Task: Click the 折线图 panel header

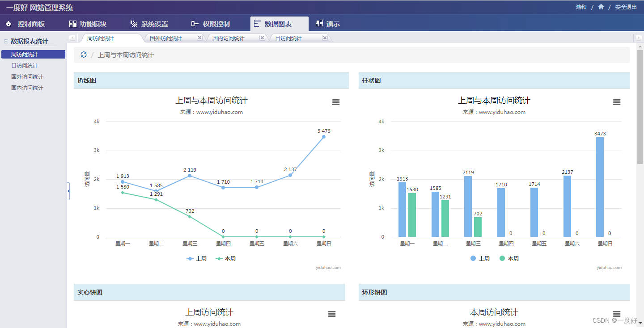Action: 211,80
